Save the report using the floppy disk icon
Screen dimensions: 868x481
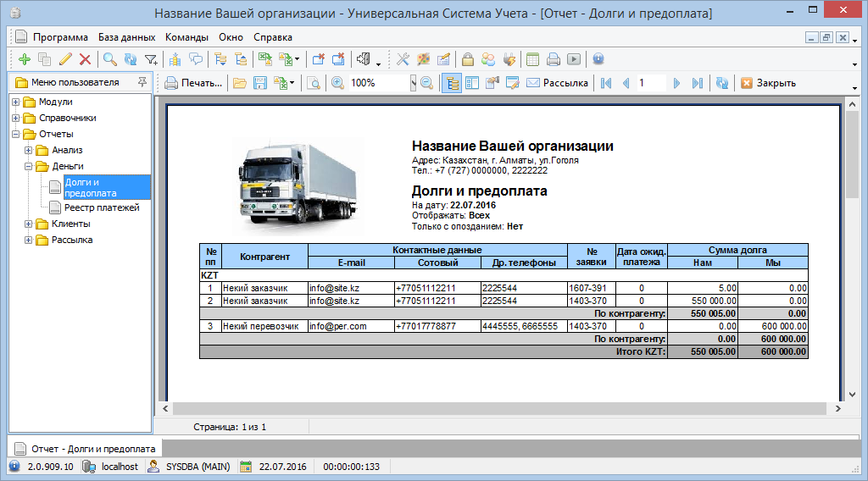[261, 83]
